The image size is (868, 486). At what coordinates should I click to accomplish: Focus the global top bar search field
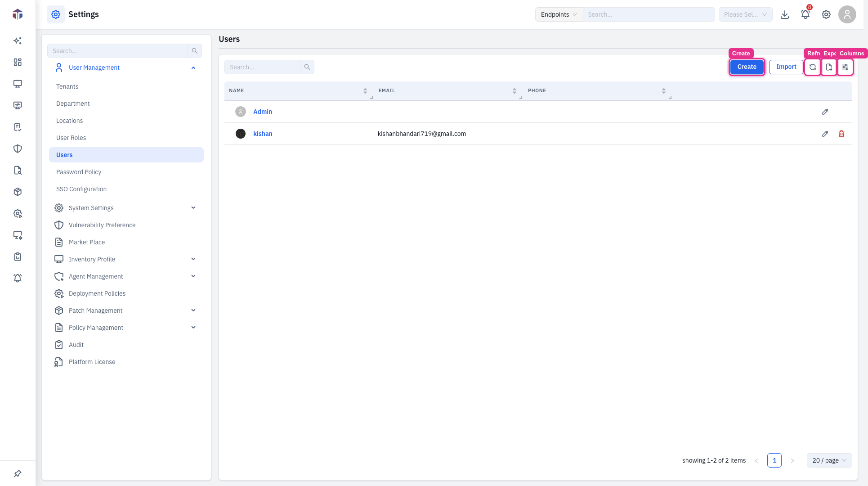pyautogui.click(x=649, y=14)
